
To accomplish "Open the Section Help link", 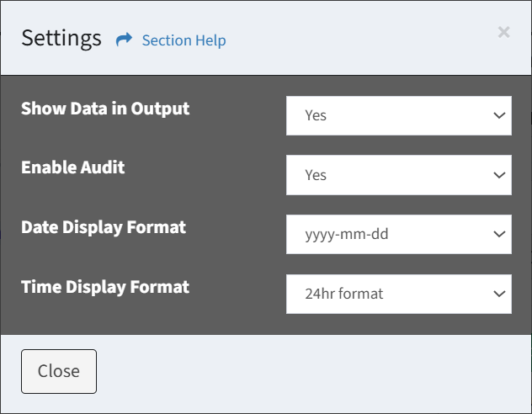I will pos(184,40).
